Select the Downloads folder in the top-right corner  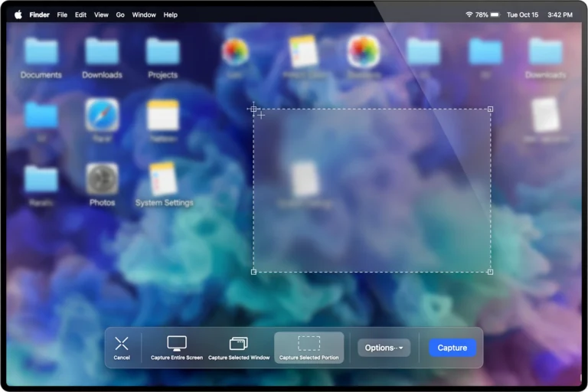[x=546, y=51]
